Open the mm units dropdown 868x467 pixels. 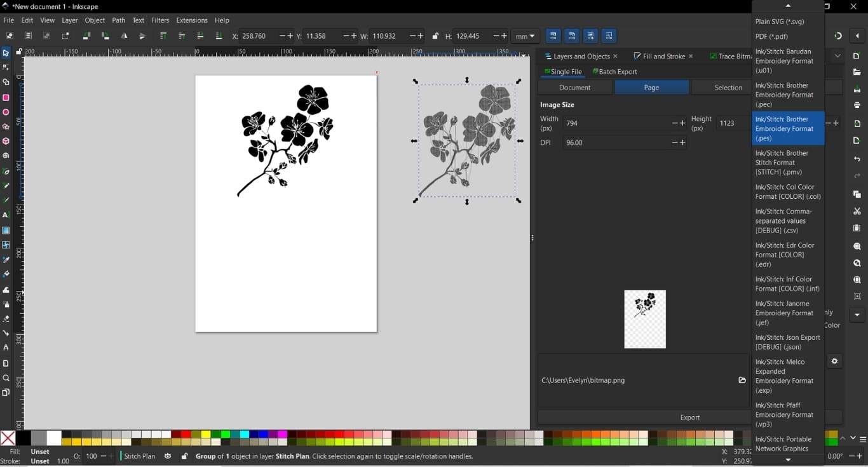coord(525,36)
